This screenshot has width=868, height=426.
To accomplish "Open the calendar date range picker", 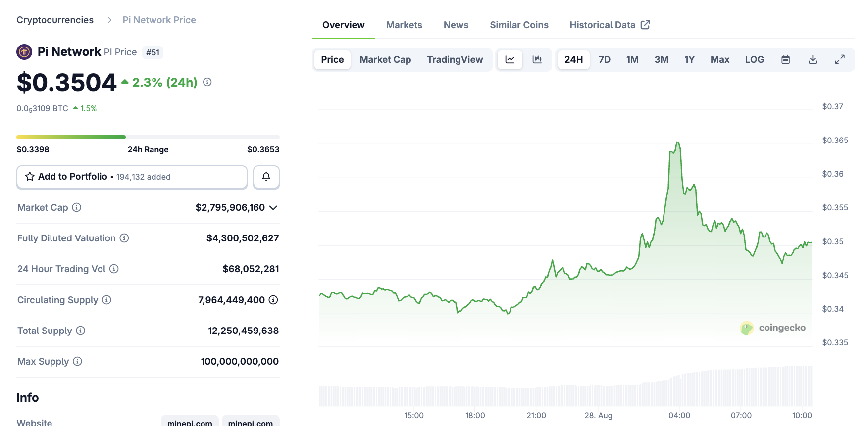I will coord(785,60).
